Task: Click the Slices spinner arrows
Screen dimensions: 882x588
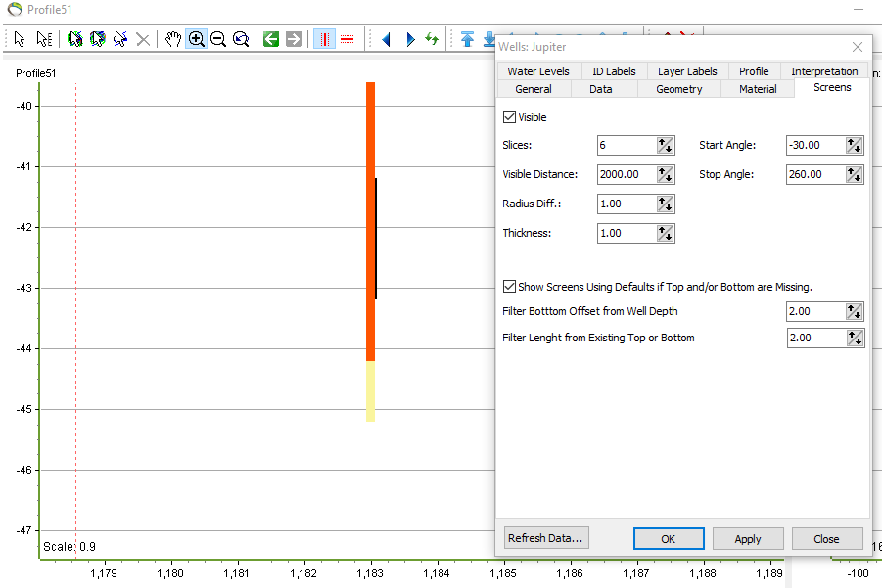Action: pos(666,145)
